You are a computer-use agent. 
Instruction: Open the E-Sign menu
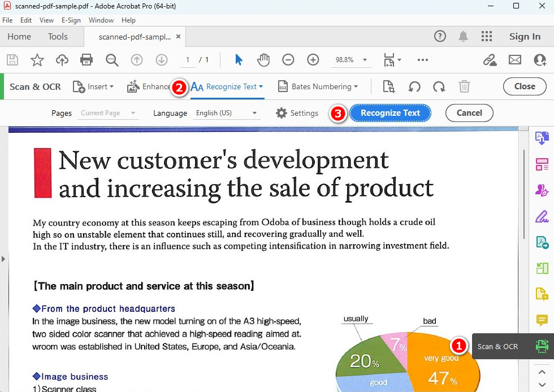pyautogui.click(x=71, y=20)
